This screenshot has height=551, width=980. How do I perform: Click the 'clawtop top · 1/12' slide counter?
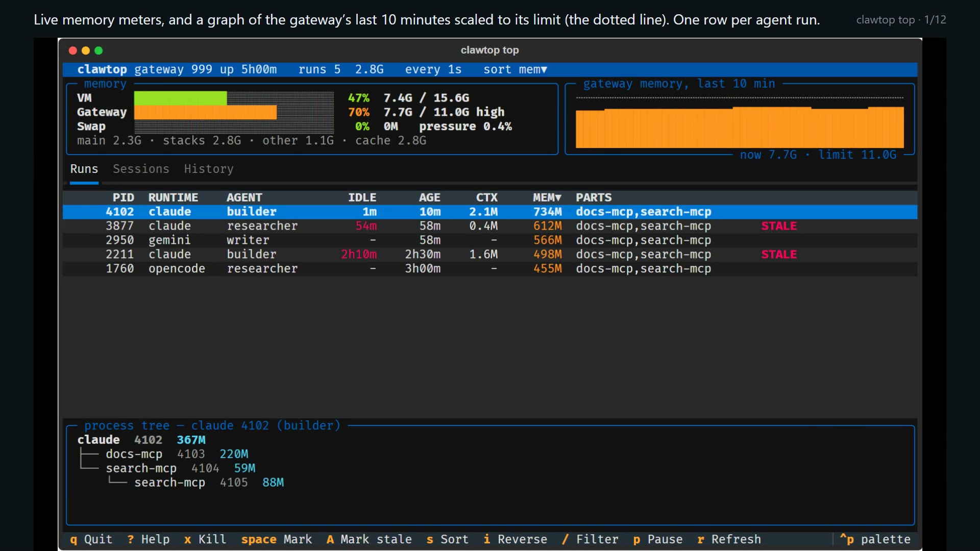(x=901, y=20)
